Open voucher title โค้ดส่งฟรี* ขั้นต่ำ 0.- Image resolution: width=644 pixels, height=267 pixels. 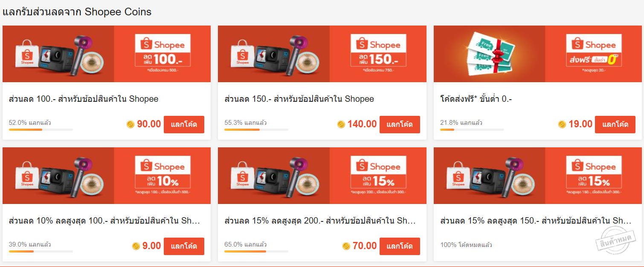476,99
